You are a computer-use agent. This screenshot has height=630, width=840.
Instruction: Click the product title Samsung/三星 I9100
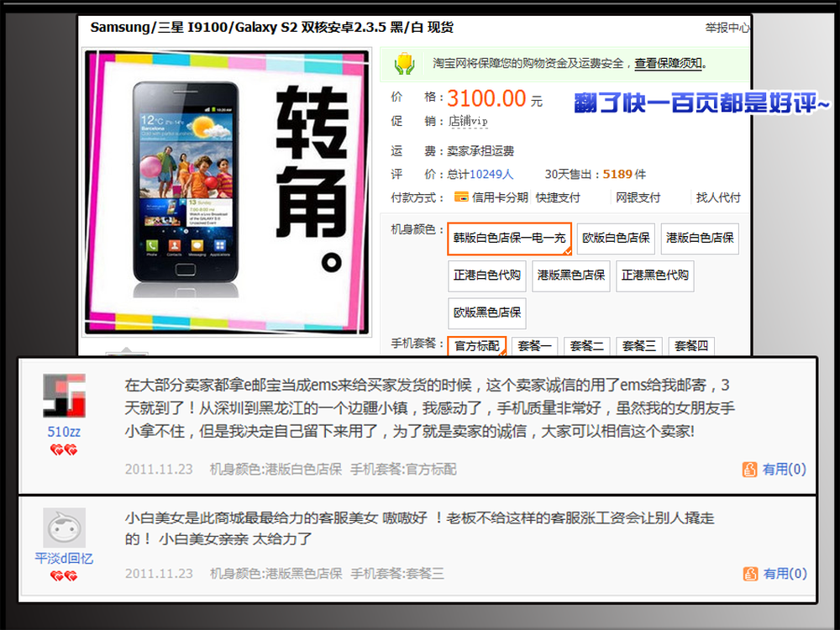[x=271, y=28]
